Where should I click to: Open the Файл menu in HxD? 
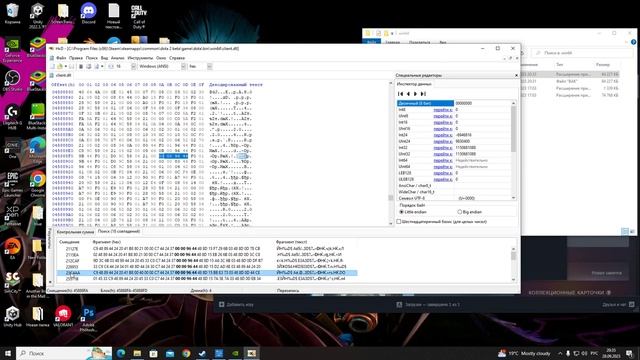[x=61, y=58]
